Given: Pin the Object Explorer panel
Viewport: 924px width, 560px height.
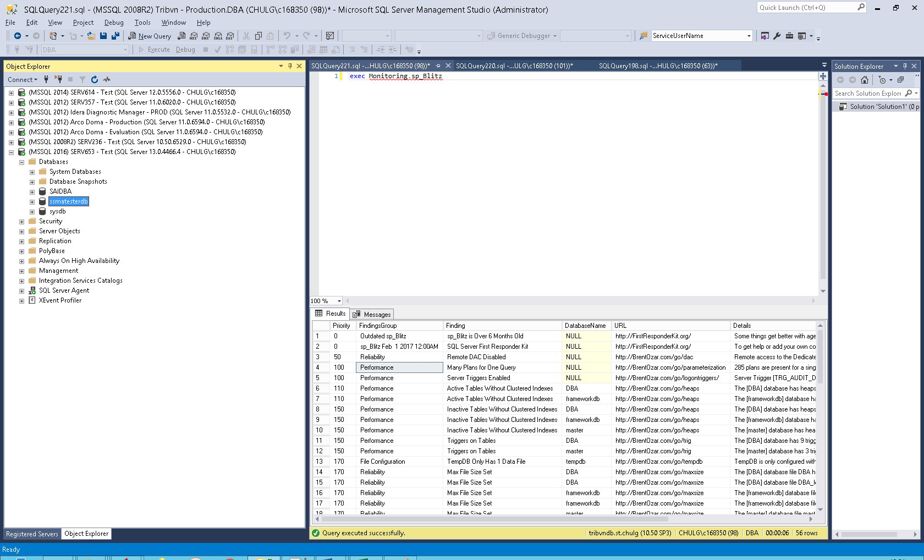Looking at the screenshot, I should click(x=290, y=66).
